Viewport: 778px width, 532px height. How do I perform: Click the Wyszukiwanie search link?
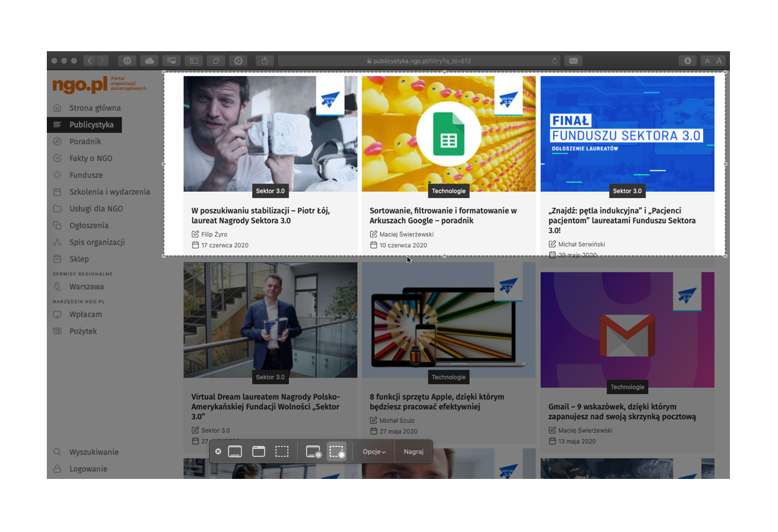pos(94,452)
